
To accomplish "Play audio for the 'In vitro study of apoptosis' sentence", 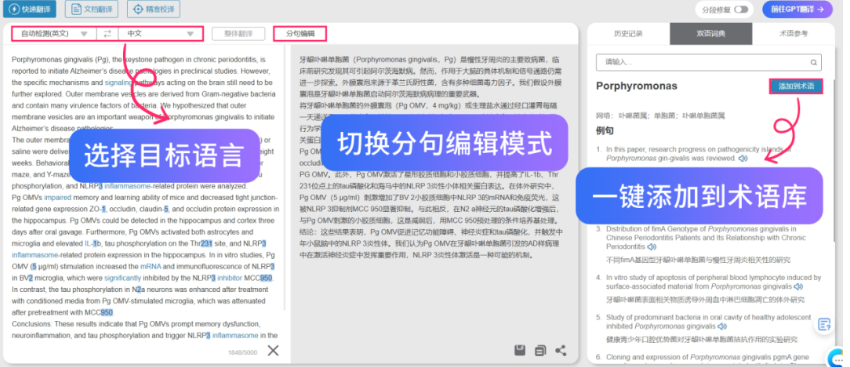I will tap(799, 286).
